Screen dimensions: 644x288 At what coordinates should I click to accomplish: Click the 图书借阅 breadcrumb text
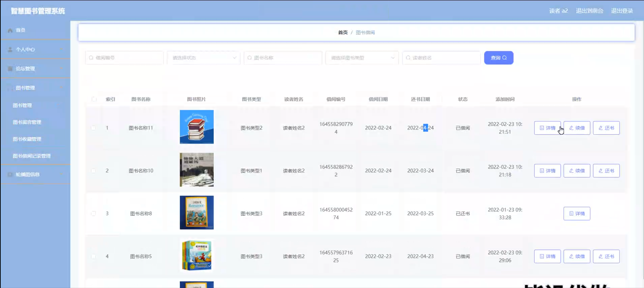(365, 32)
